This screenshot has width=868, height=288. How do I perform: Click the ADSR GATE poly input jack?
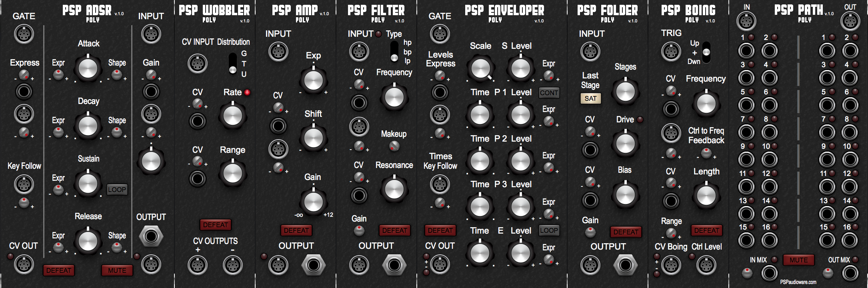coord(24,34)
